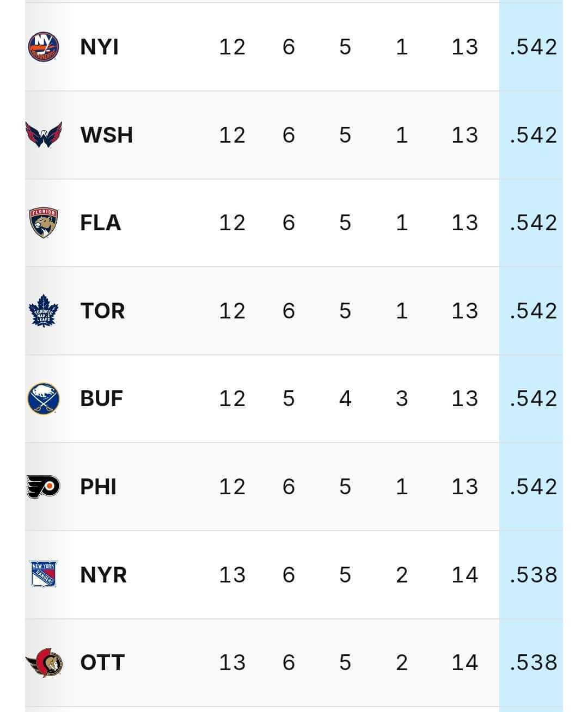
Task: Select Rangers' .538 points percentage cell
Action: click(533, 574)
